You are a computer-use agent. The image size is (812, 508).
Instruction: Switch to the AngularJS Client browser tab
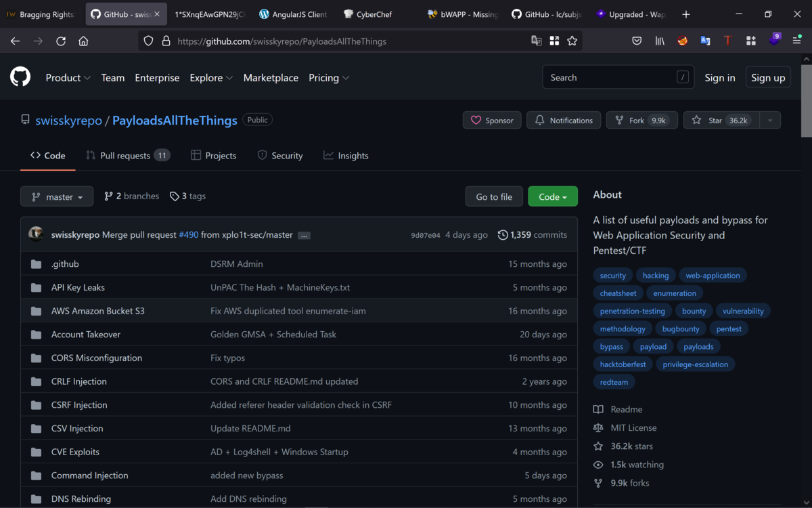[x=293, y=14]
